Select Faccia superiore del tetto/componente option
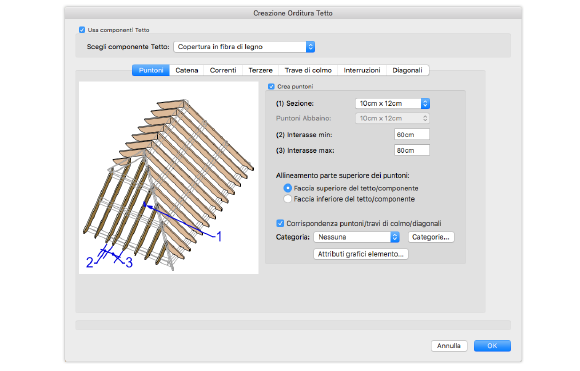The width and height of the screenshot is (580, 371). [x=287, y=188]
